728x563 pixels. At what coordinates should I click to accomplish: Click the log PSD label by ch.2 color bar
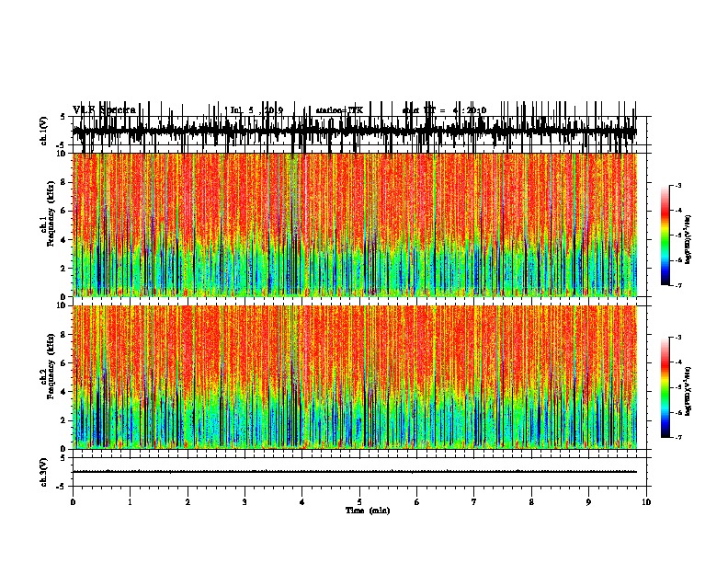[x=688, y=391]
